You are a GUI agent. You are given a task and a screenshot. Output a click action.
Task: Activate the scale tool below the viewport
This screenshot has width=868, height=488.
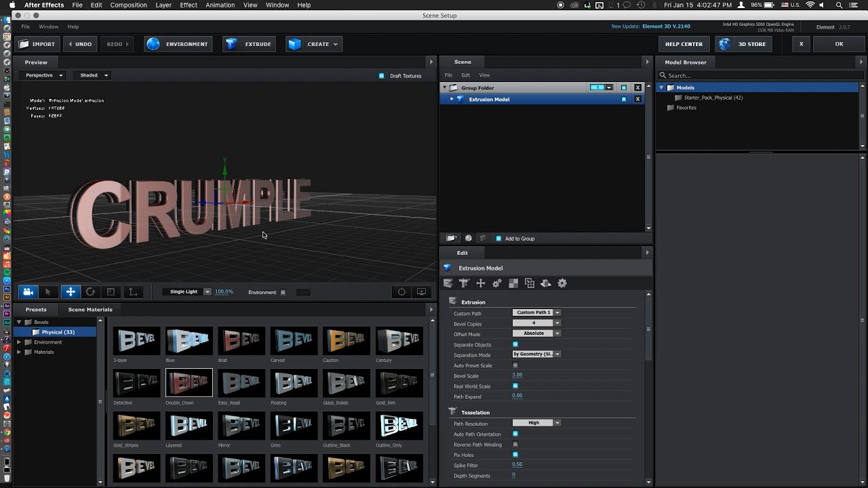point(111,292)
